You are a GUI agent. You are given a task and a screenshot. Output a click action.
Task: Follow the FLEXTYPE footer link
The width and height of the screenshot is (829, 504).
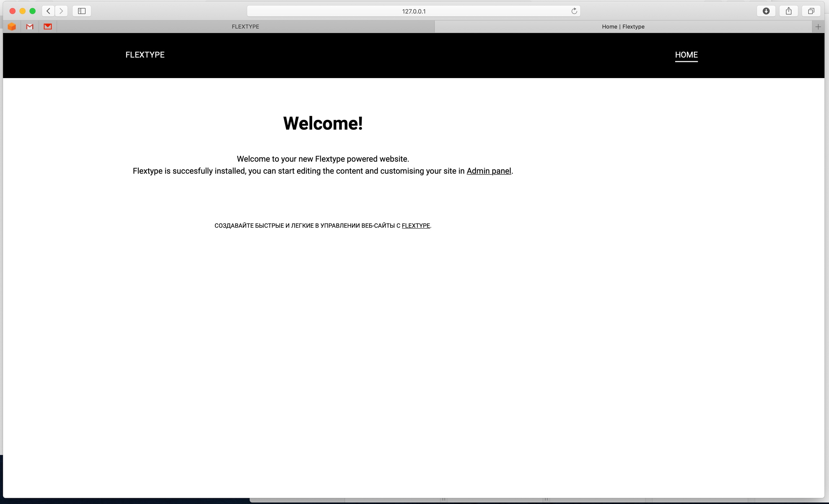pyautogui.click(x=415, y=226)
